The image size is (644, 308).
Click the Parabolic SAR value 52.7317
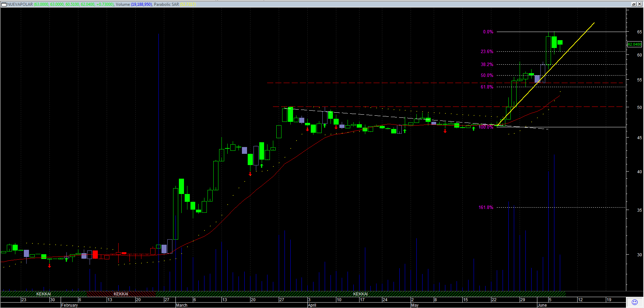[x=188, y=4]
